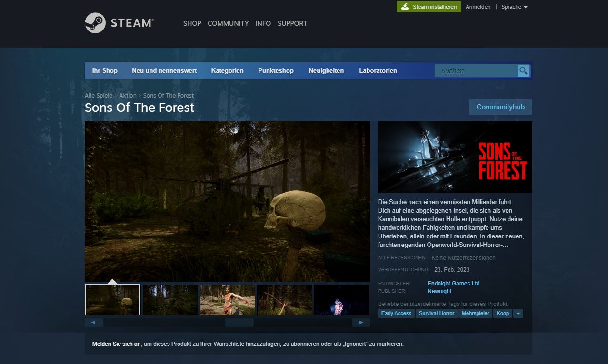Open the SUPPORT menu item
Image resolution: width=608 pixels, height=364 pixels.
(292, 23)
